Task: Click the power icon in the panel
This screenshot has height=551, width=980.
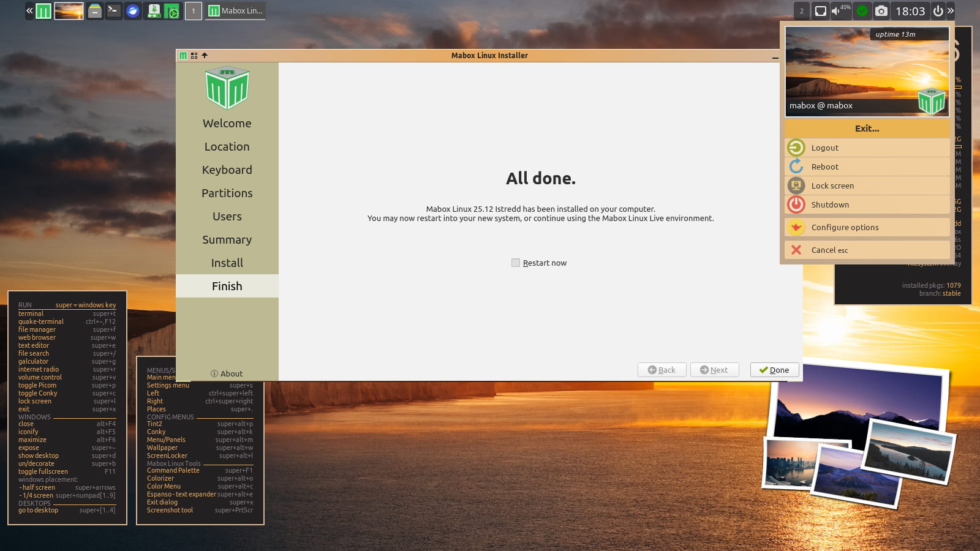Action: (x=938, y=11)
